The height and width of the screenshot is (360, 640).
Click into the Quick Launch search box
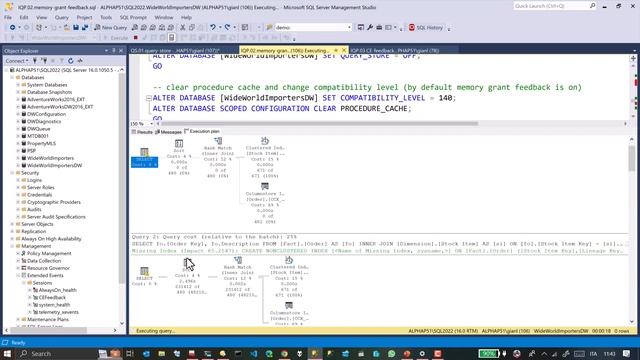(551, 6)
